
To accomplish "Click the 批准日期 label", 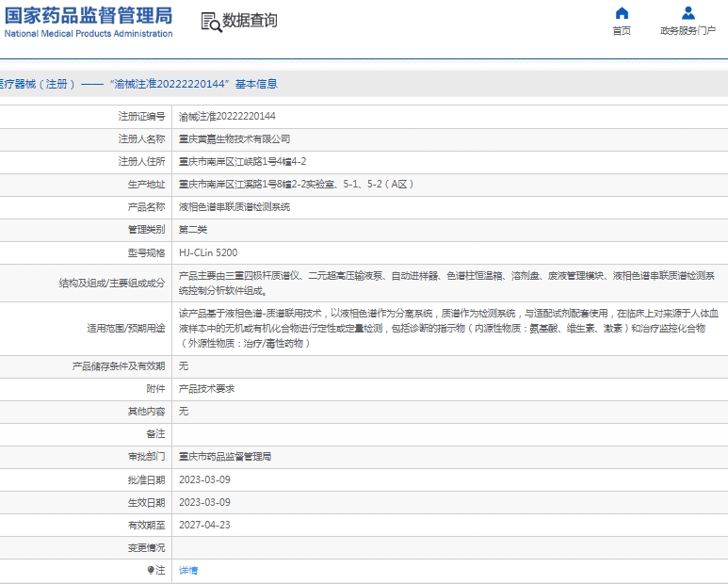I will point(146,479).
